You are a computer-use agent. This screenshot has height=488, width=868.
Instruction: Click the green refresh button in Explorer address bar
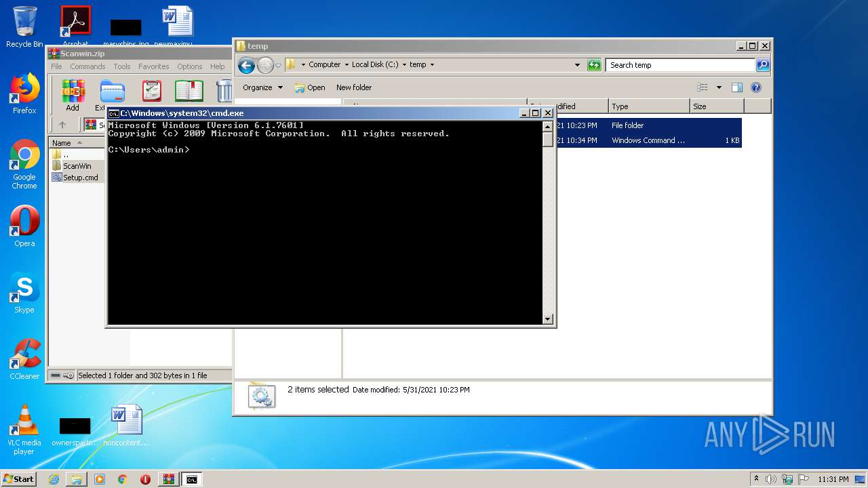(x=594, y=65)
